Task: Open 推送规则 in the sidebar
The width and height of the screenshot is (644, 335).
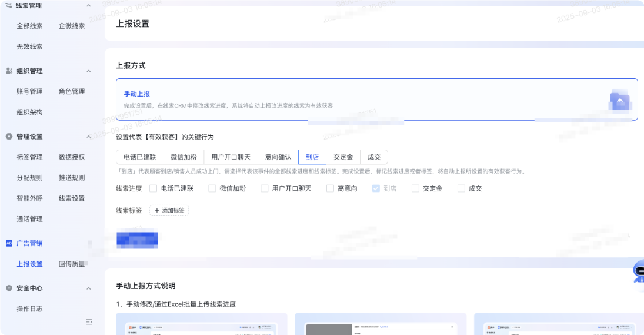Action: click(72, 178)
